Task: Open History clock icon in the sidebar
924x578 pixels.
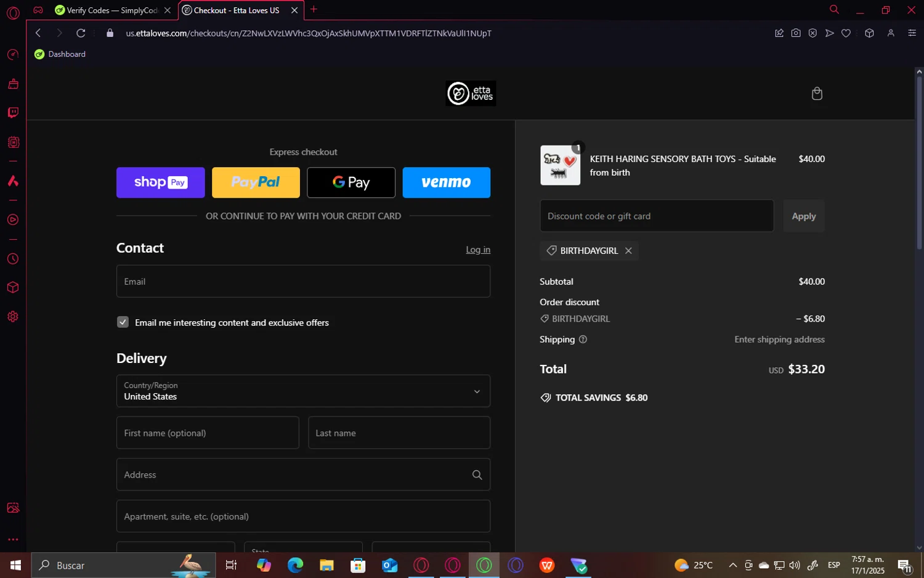Action: point(13,259)
